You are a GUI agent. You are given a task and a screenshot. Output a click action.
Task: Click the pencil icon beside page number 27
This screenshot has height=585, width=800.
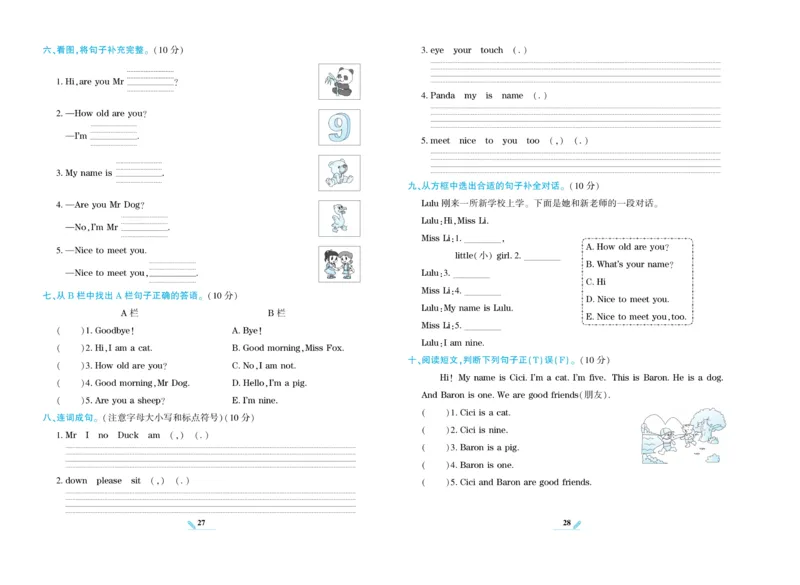(x=190, y=524)
